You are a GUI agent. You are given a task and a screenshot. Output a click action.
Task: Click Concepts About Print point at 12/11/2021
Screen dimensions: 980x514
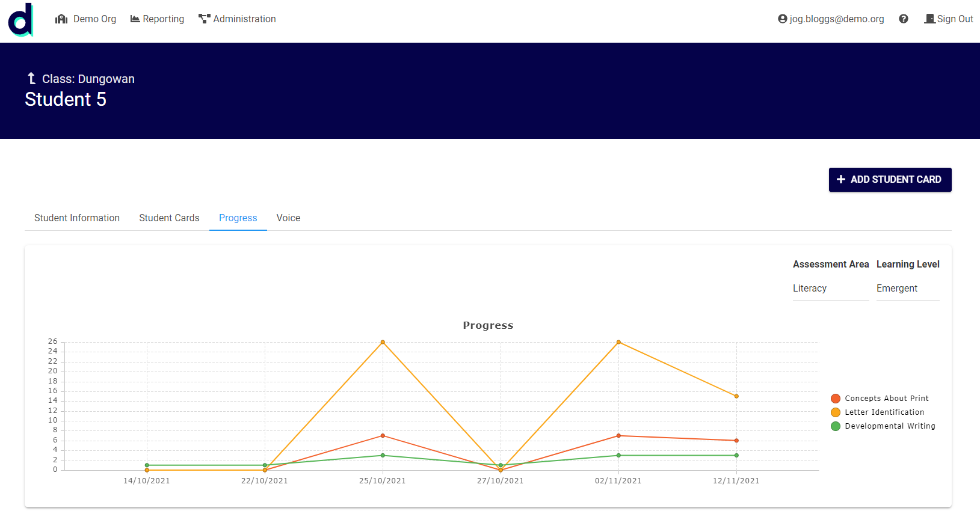tap(736, 441)
